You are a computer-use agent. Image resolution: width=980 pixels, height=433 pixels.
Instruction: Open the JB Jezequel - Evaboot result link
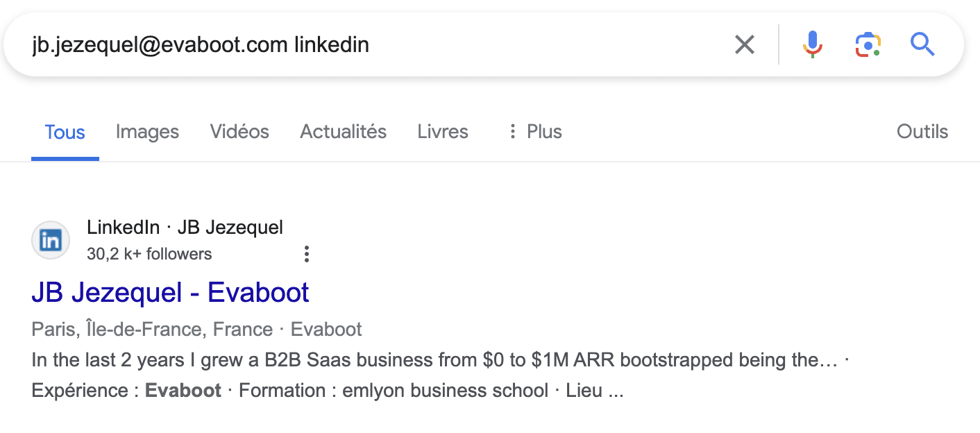point(170,292)
